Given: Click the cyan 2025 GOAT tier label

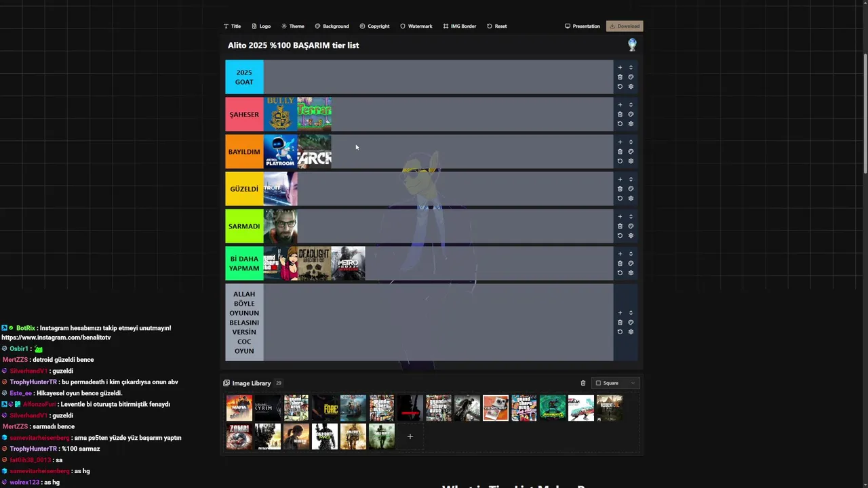Looking at the screenshot, I should 244,77.
